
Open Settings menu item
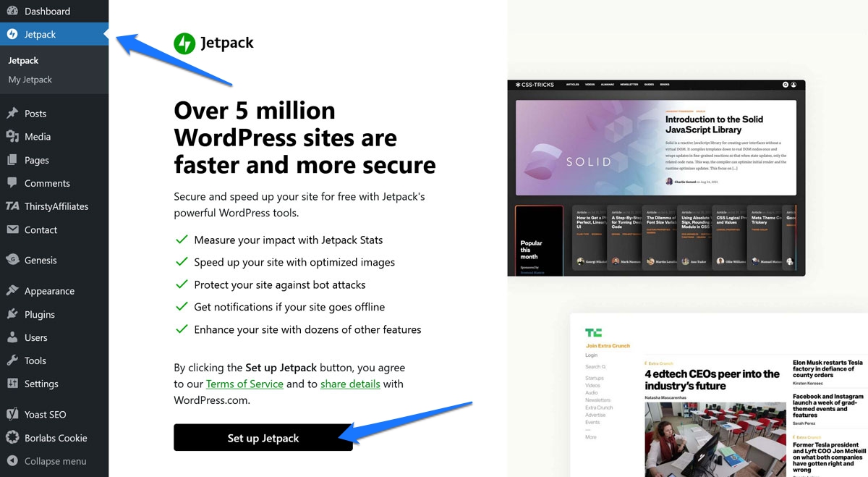point(54,384)
